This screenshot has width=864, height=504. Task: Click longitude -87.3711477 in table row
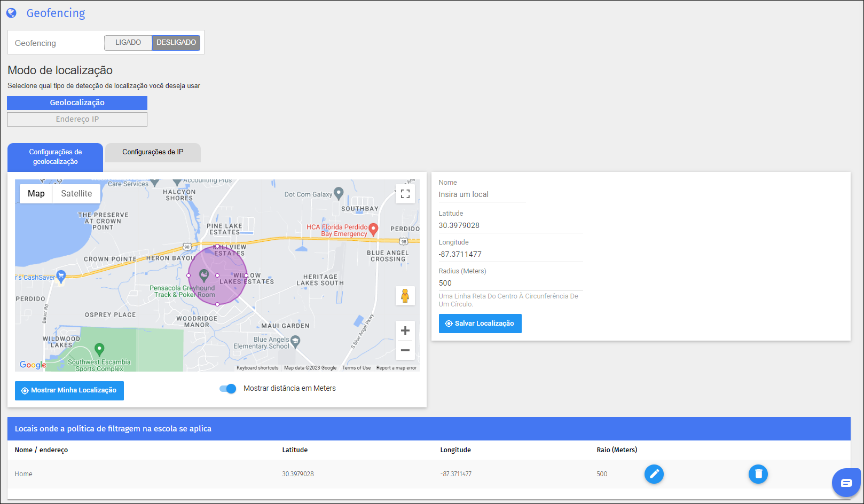pyautogui.click(x=456, y=474)
